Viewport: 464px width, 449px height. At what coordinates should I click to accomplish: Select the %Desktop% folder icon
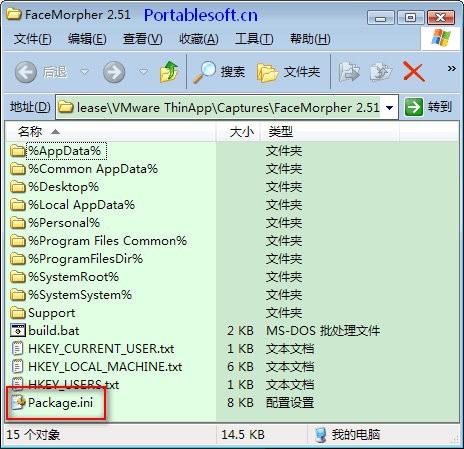click(18, 187)
